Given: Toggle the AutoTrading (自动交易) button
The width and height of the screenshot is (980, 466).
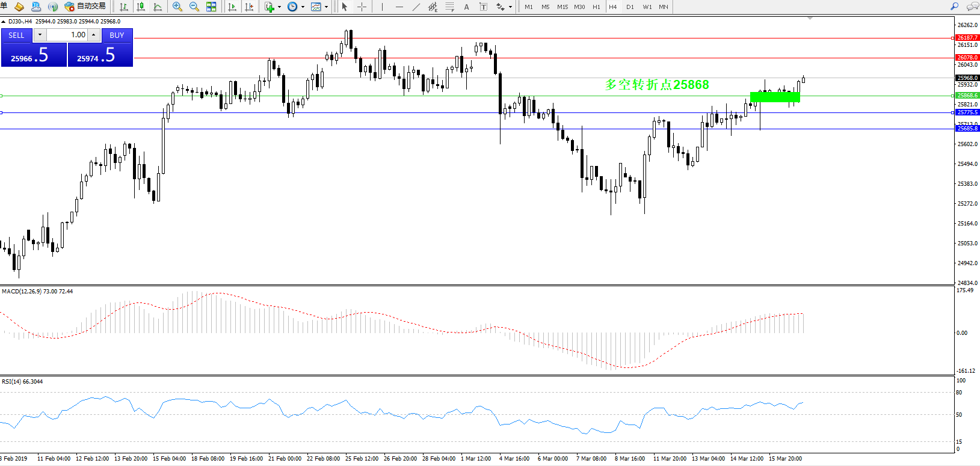Looking at the screenshot, I should click(x=85, y=7).
